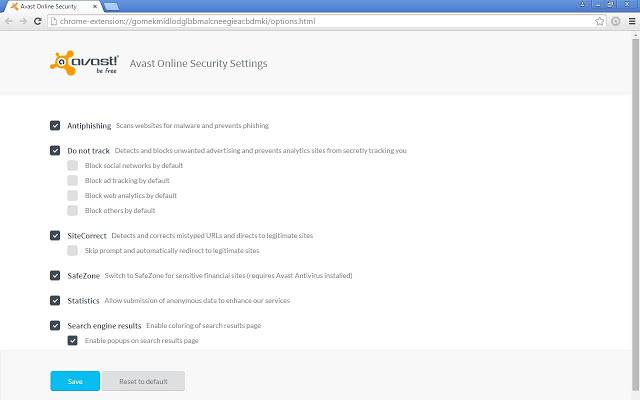Open the Chrome hamburger menu
640x400 pixels.
[x=630, y=21]
